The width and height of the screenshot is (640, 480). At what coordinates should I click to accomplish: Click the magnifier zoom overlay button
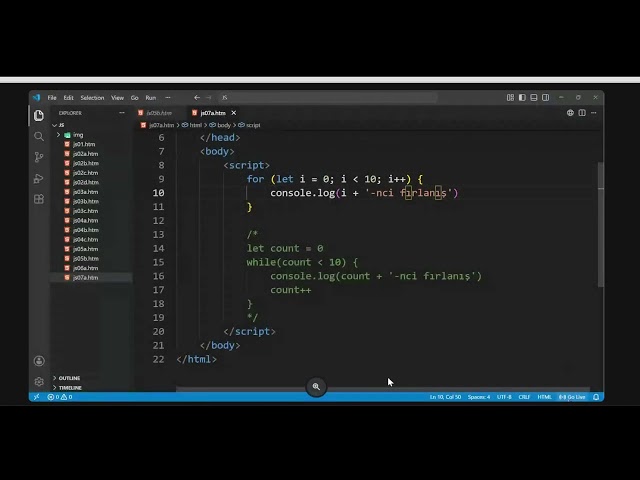(x=316, y=386)
